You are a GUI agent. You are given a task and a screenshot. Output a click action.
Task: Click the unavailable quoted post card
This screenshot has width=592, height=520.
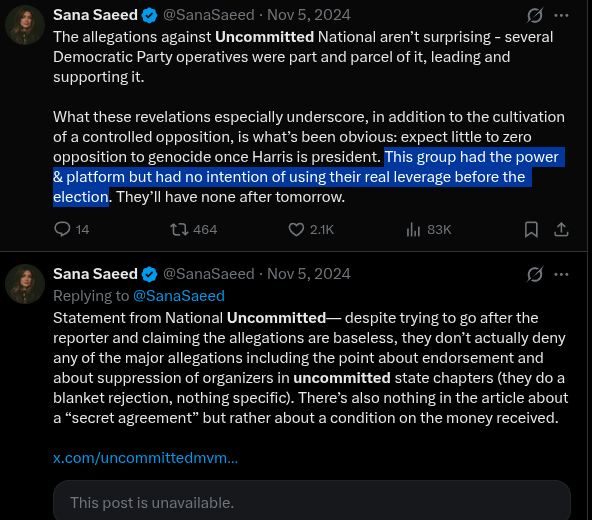pos(312,500)
